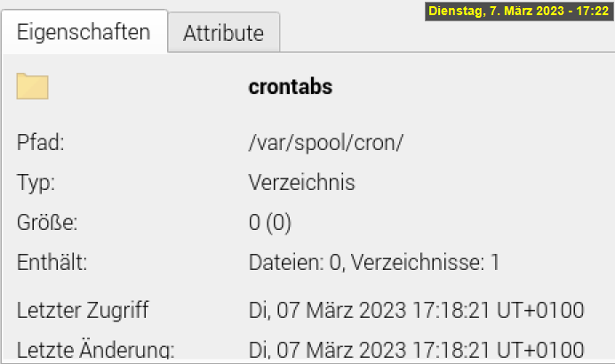This screenshot has height=364, width=615.
Task: Select the Verzeichnis type value
Action: tap(301, 183)
